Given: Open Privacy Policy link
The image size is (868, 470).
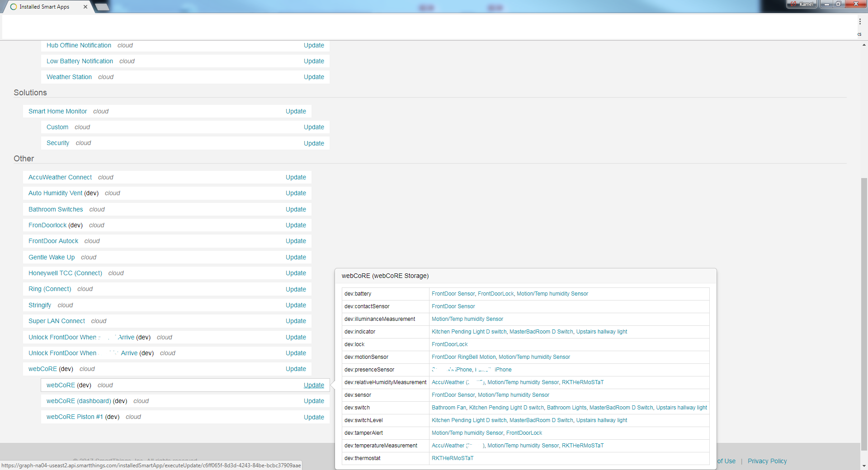Looking at the screenshot, I should 767,461.
